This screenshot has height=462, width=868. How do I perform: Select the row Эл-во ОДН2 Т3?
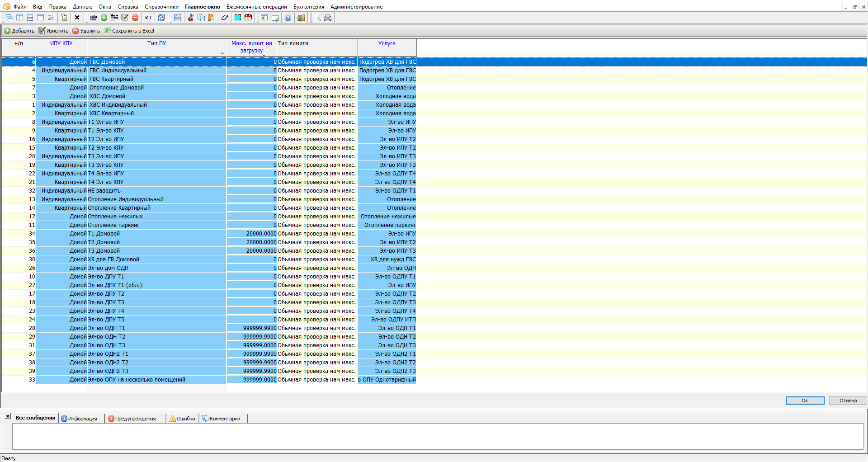(209, 371)
